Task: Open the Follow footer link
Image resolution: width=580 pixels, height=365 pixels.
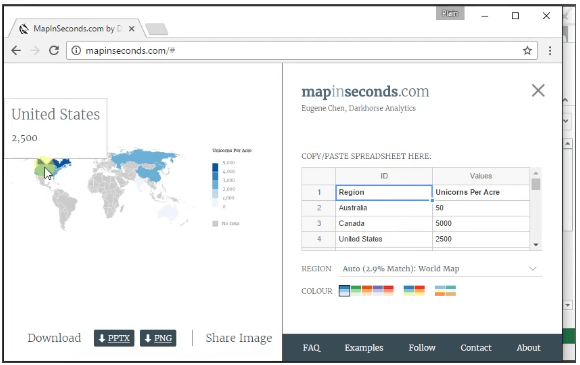Action: pos(422,348)
